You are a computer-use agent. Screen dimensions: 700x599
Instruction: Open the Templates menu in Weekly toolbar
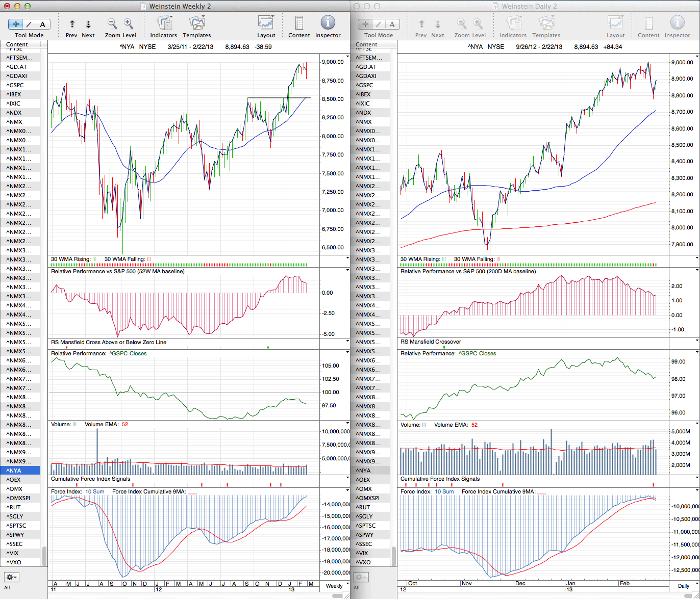(196, 23)
